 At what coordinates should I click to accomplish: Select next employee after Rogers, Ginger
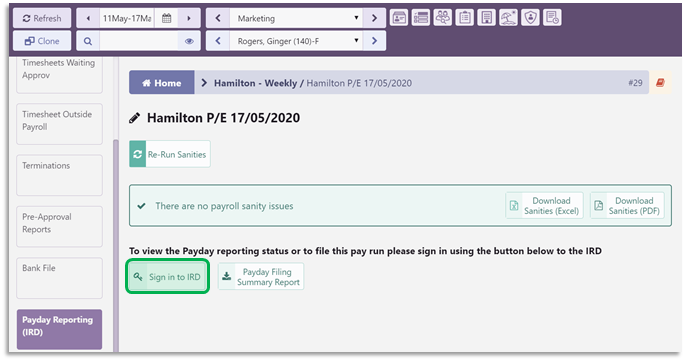[x=374, y=41]
